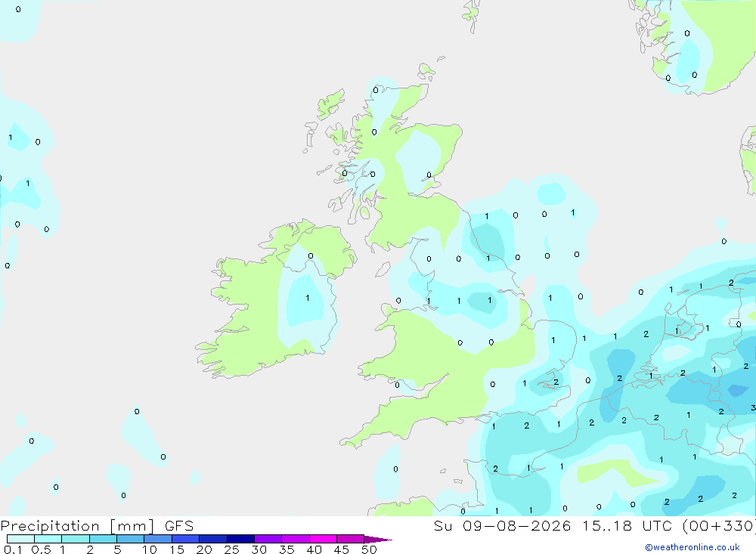
Task: Click the '(00+330)' forecast offset text
Action: (719, 526)
